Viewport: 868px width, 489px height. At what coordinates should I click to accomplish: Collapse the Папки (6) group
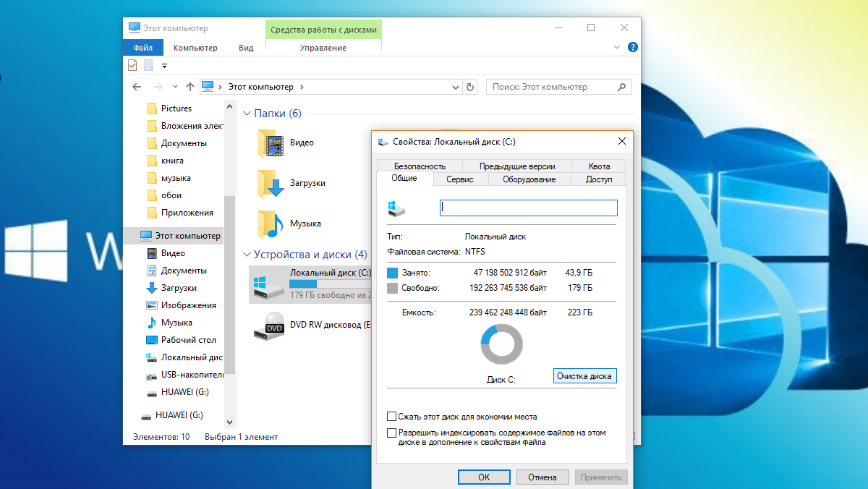coord(247,114)
